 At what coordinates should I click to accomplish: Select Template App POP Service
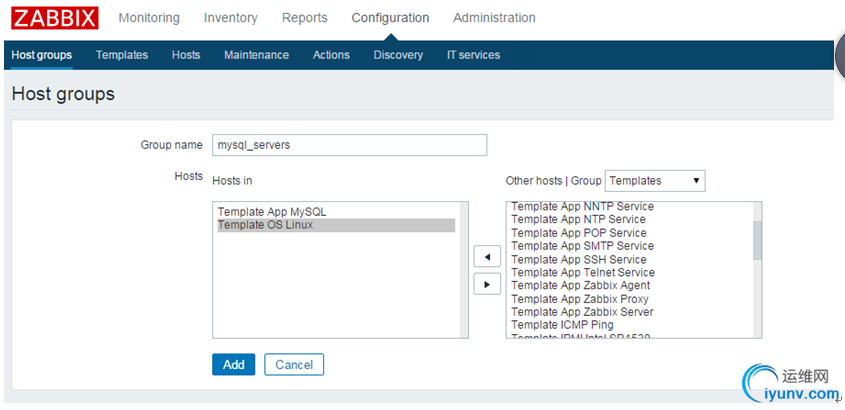(x=579, y=233)
